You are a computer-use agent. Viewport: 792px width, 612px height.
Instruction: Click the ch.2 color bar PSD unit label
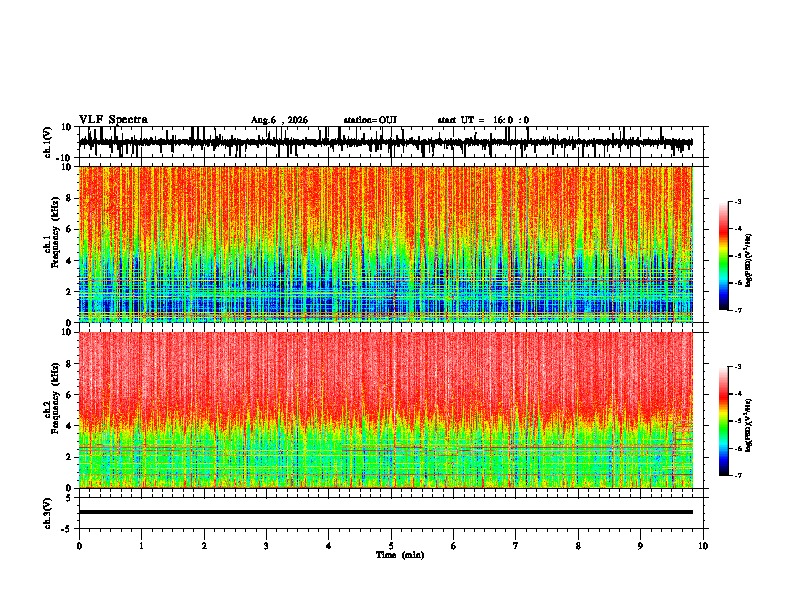tap(748, 425)
